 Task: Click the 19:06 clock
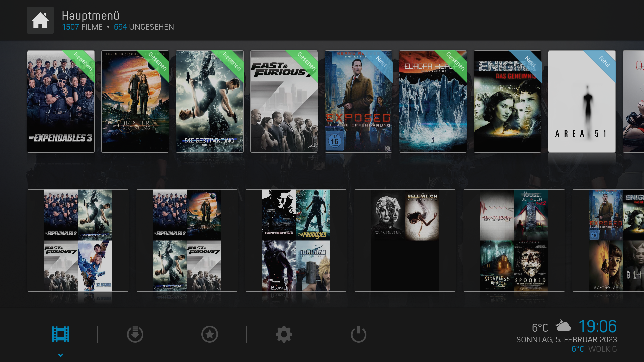[x=597, y=326]
